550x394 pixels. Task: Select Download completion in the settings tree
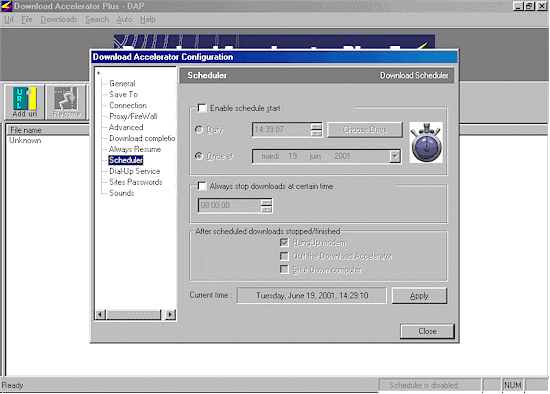(x=142, y=138)
